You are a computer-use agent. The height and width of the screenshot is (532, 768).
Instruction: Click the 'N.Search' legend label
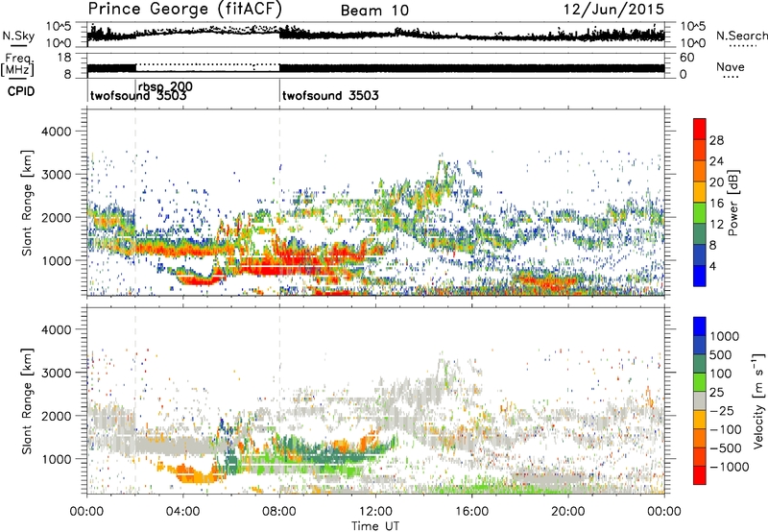pyautogui.click(x=741, y=36)
